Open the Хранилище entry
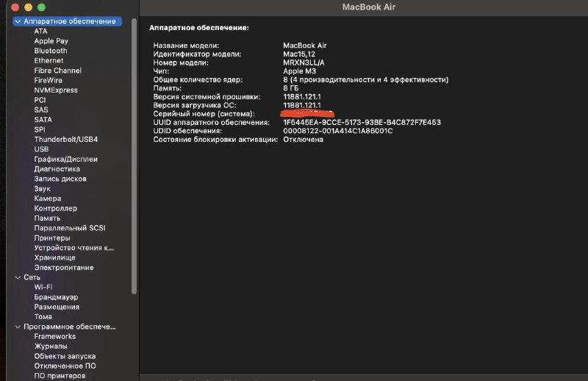Viewport: 588px width, 381px height. point(54,257)
